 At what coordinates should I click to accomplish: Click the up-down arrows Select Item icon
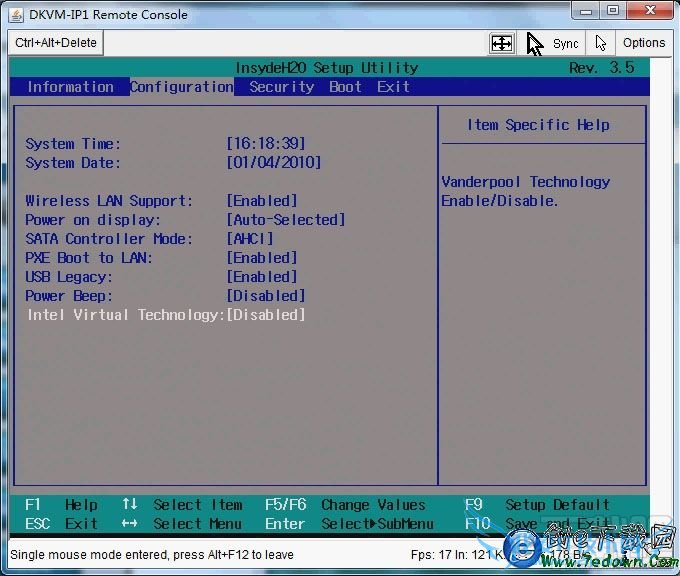130,504
